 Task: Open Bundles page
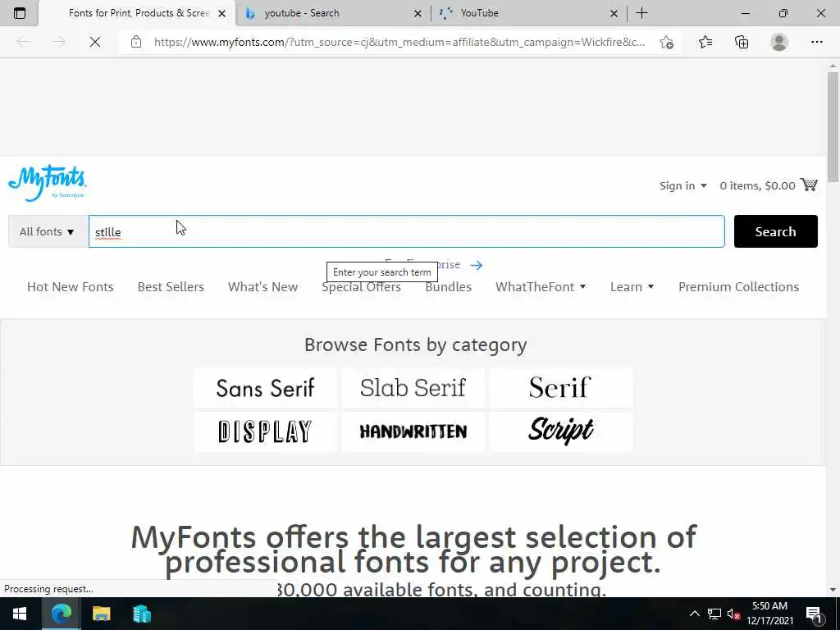449,286
